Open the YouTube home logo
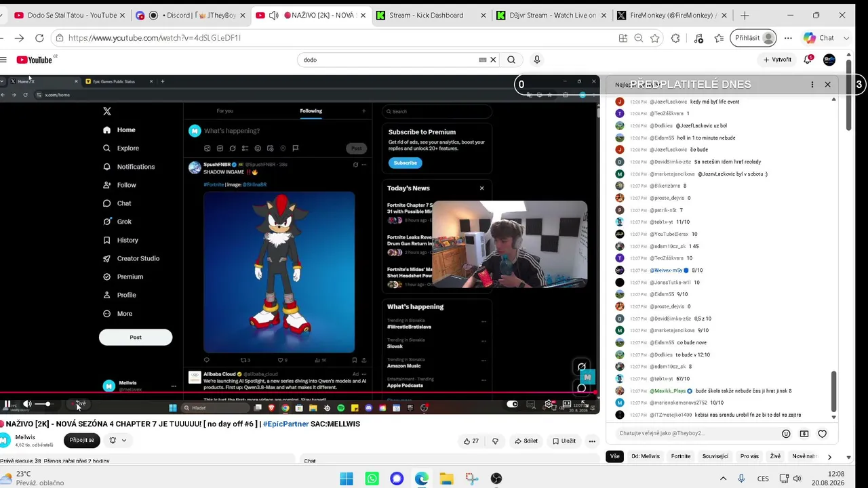The width and height of the screenshot is (868, 488). pos(35,60)
